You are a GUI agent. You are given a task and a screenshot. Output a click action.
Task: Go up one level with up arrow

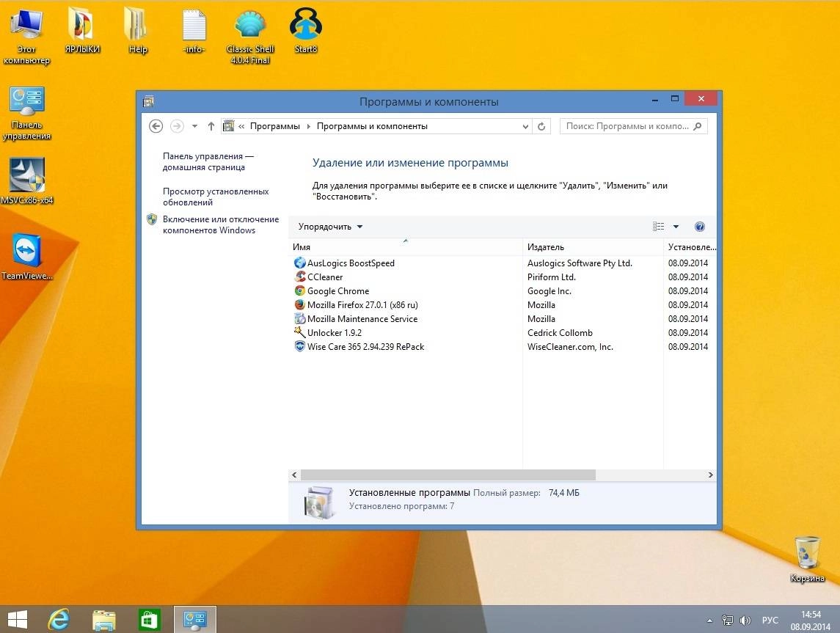click(x=211, y=126)
